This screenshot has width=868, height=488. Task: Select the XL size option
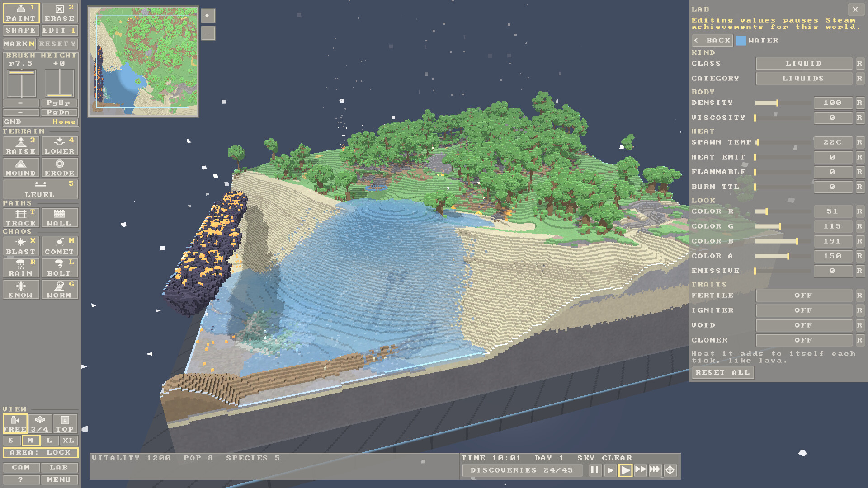pyautogui.click(x=69, y=441)
